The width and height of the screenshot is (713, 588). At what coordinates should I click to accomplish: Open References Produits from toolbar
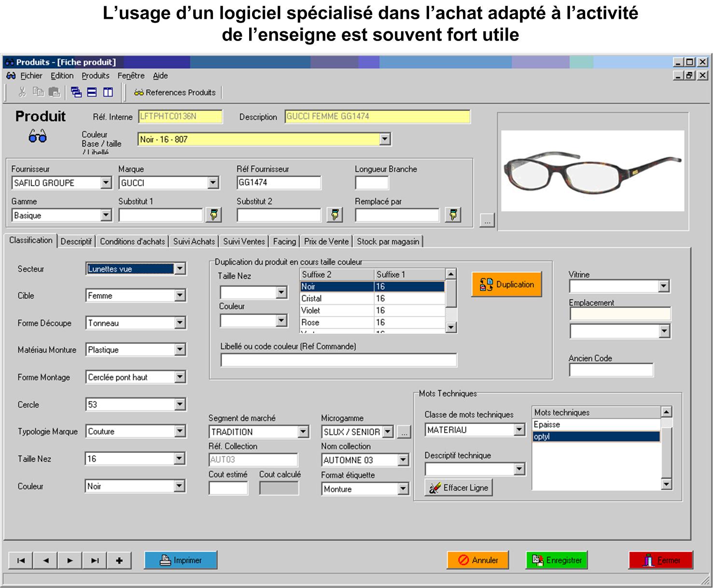pyautogui.click(x=175, y=93)
